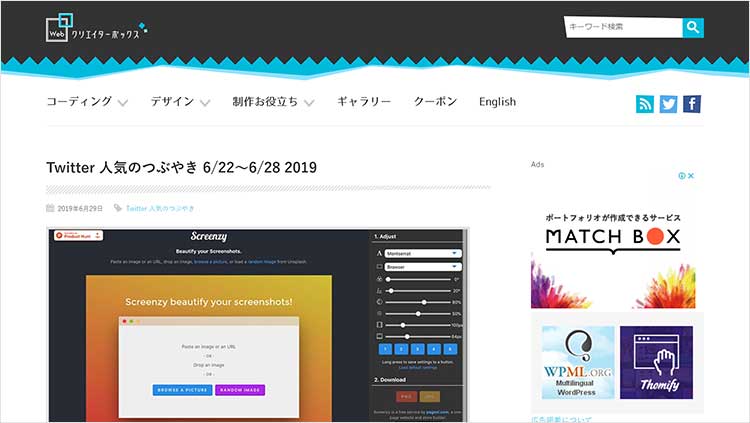
Task: Open the Themify ad thumbnail
Action: (x=656, y=362)
